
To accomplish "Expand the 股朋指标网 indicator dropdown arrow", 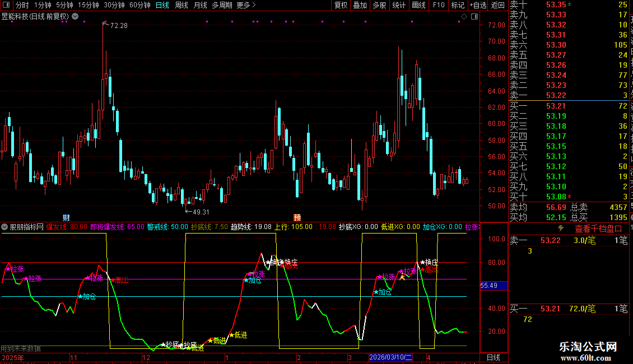I will click(5, 227).
